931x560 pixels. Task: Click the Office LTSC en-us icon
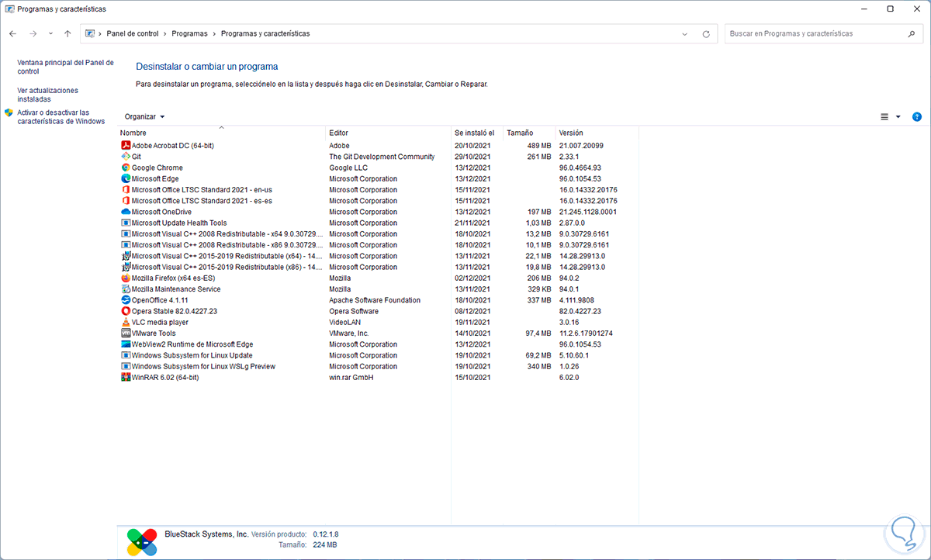point(126,190)
